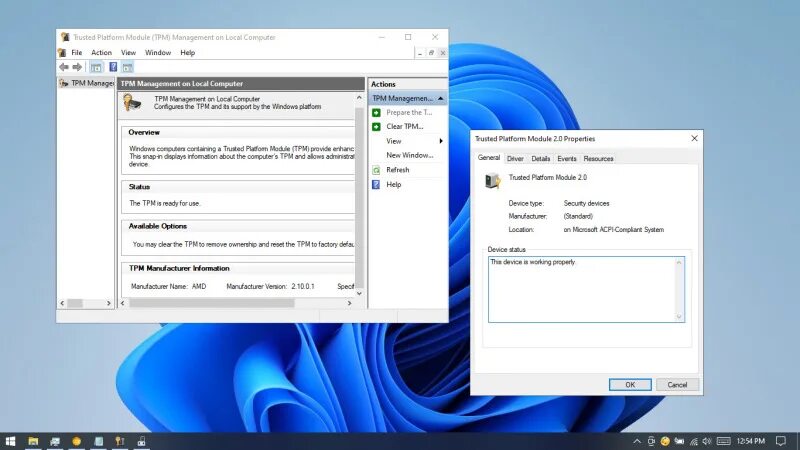
Task: Click right arrow of results horizontal scrollbar
Action: (x=349, y=303)
